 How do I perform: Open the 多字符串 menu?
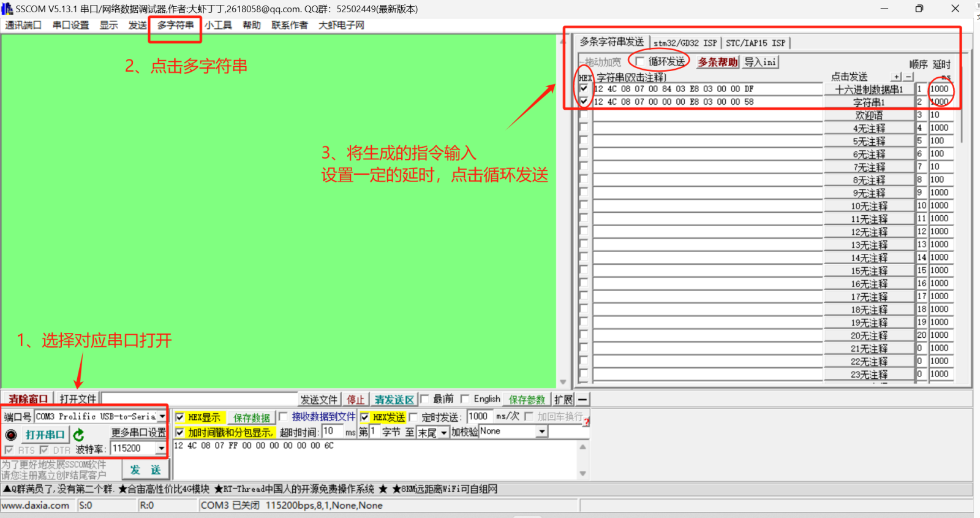coord(175,25)
